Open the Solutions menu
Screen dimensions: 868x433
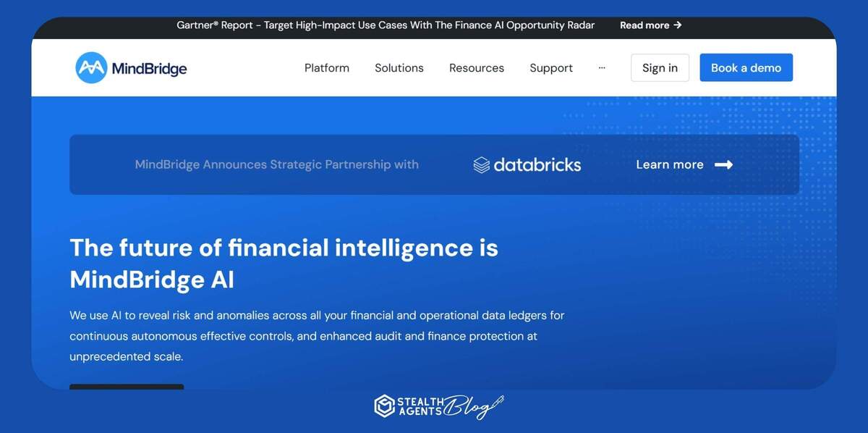coord(399,68)
